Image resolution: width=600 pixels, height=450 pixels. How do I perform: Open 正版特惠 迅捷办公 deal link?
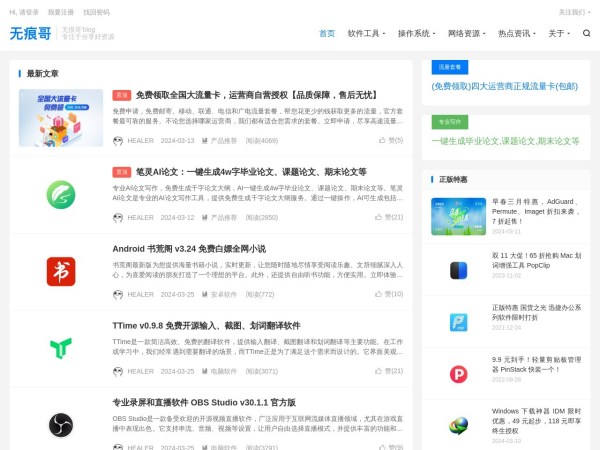click(x=536, y=312)
